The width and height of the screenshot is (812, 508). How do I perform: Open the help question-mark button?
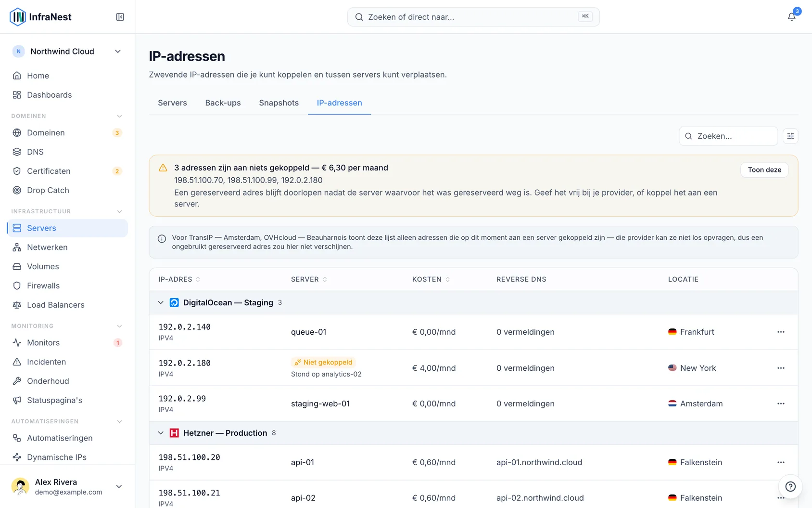(x=790, y=486)
